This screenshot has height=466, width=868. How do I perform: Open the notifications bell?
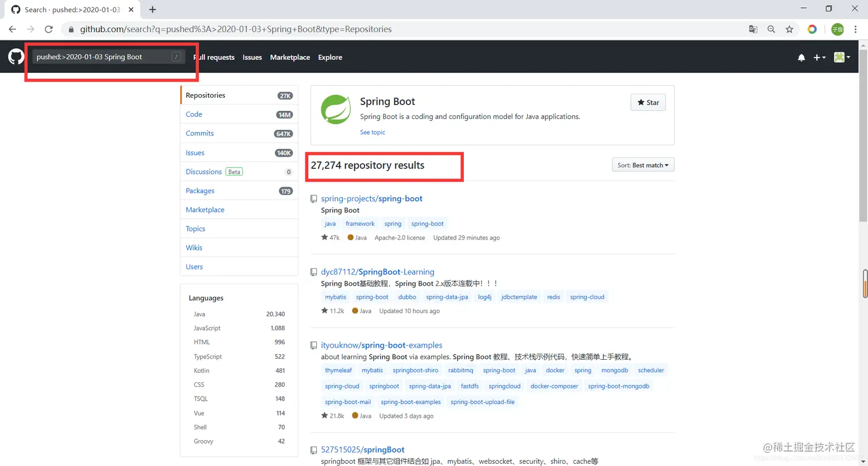tap(801, 57)
